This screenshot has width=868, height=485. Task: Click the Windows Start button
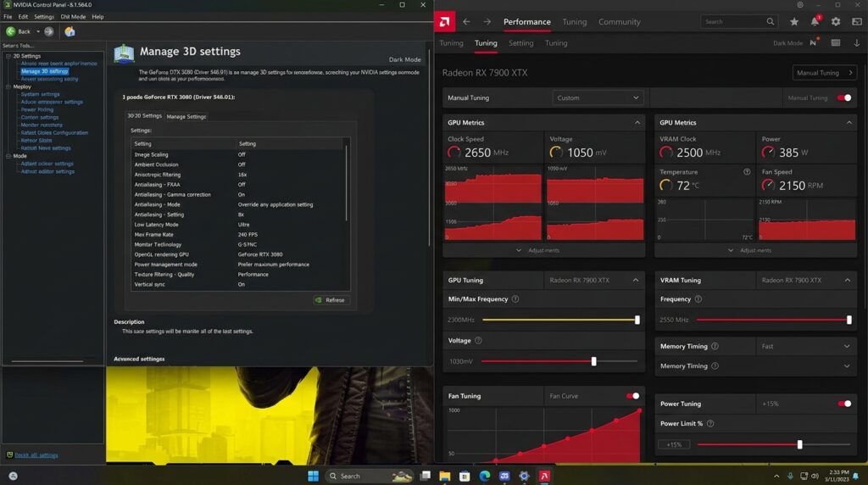coord(313,476)
